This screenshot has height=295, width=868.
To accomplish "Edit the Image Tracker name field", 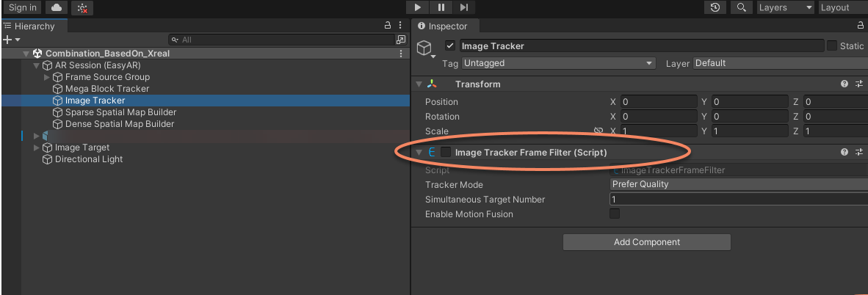I will (x=641, y=46).
